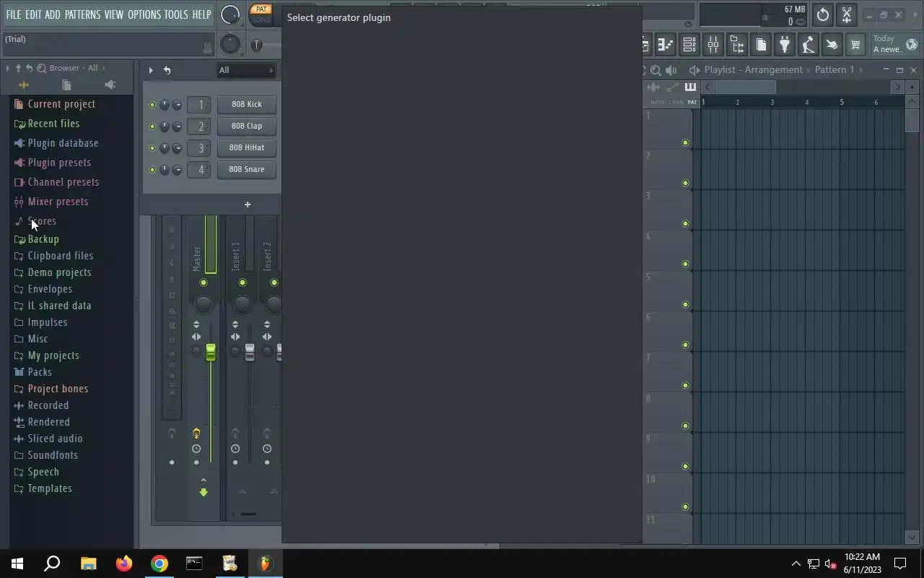Select the 808 Snare channel button
924x578 pixels.
pyautogui.click(x=246, y=170)
